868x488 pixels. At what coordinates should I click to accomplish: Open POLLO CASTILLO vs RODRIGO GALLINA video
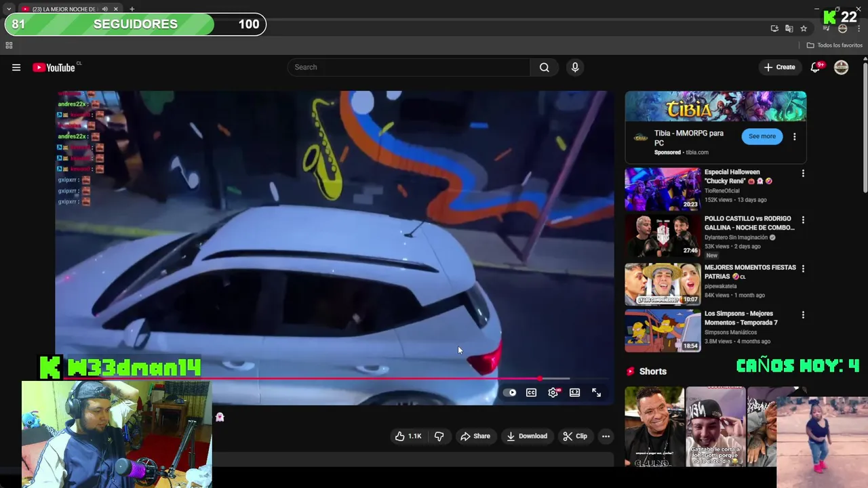pos(663,236)
